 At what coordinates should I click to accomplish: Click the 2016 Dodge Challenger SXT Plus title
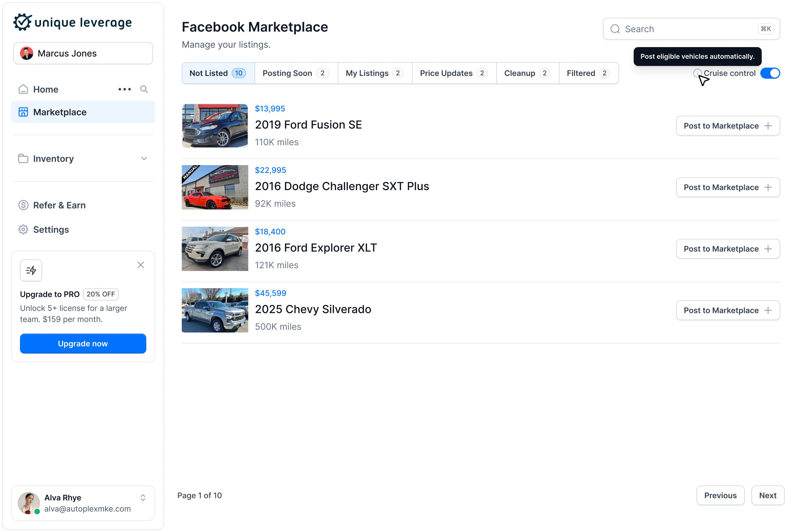pos(342,186)
